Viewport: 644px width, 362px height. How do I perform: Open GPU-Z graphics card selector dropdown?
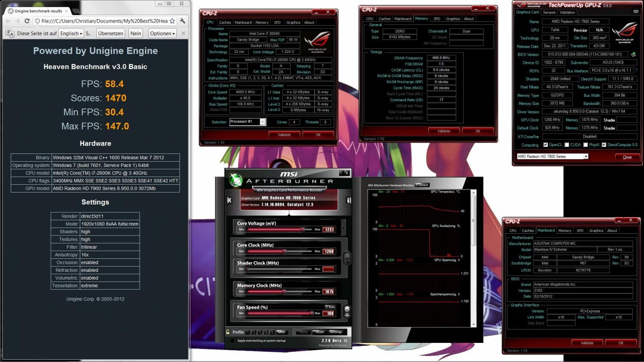pyautogui.click(x=585, y=157)
